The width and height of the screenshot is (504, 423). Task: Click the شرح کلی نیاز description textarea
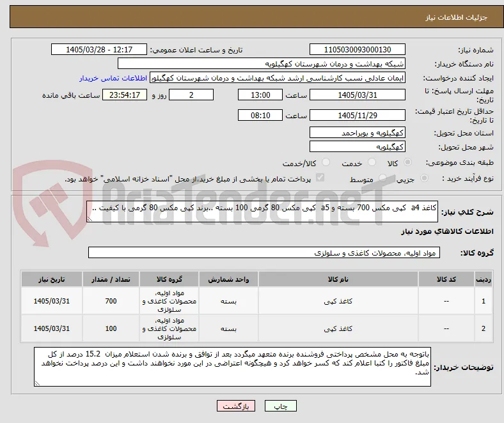click(262, 211)
